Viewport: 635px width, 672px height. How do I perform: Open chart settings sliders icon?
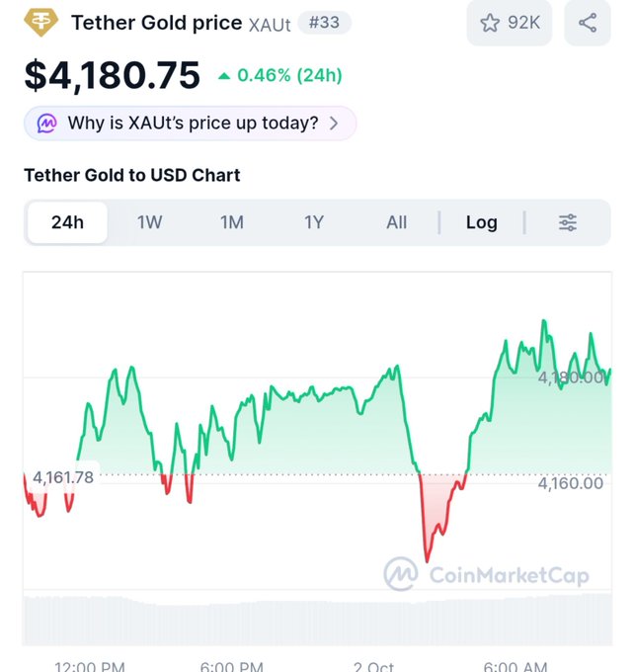(x=568, y=222)
